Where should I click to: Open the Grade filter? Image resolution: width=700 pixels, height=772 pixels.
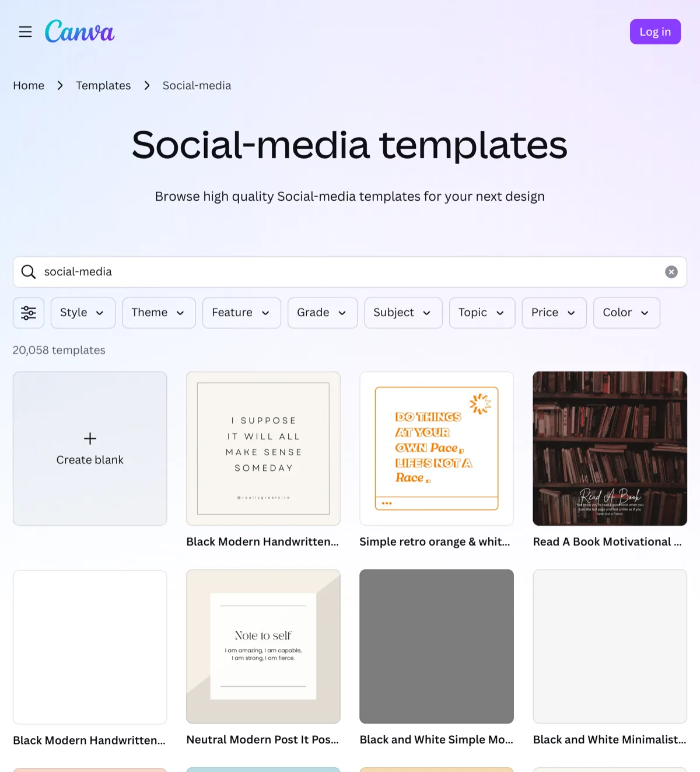pos(322,313)
